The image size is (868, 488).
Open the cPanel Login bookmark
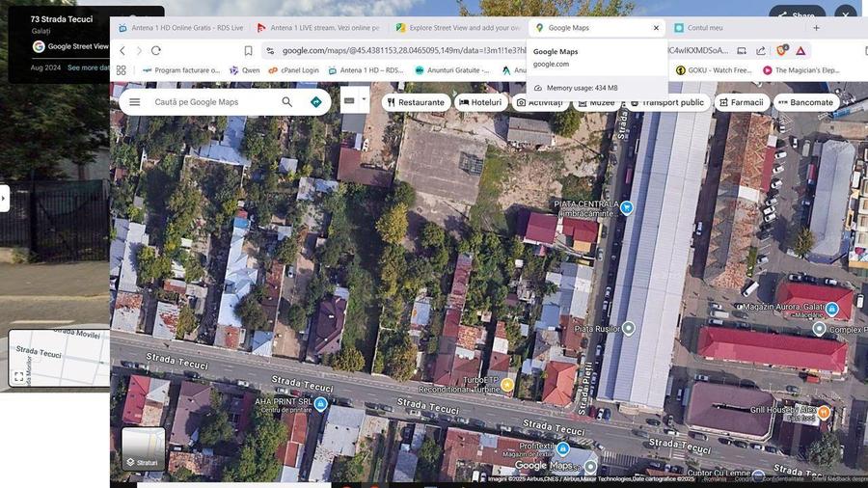tap(293, 70)
